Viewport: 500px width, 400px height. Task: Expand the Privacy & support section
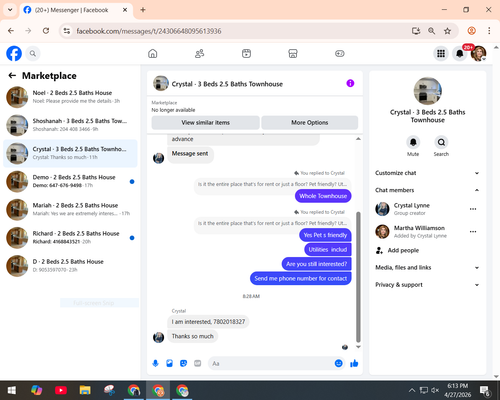tap(427, 285)
